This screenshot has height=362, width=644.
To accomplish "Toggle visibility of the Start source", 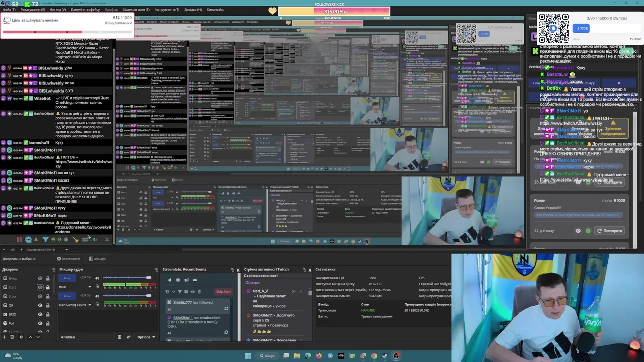I will 40,287.
